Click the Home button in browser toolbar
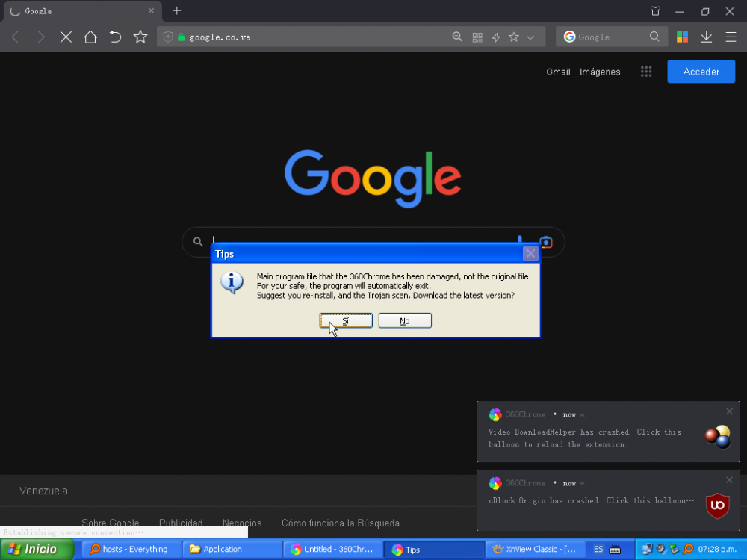 tap(90, 37)
